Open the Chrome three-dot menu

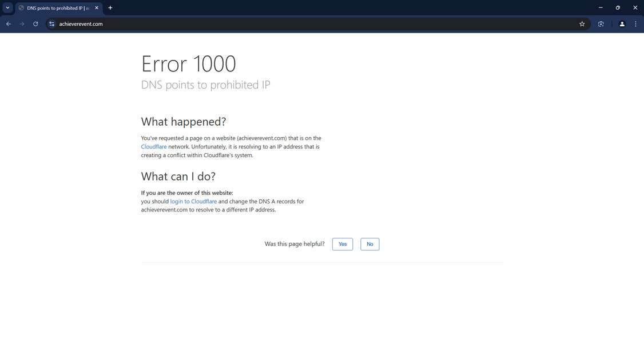[635, 23]
